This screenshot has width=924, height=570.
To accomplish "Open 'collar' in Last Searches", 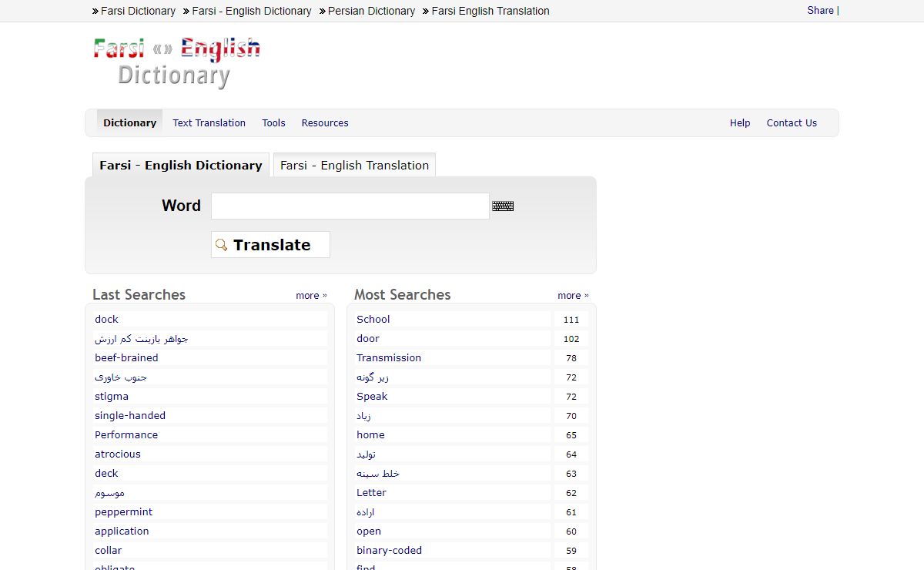I will 109,550.
